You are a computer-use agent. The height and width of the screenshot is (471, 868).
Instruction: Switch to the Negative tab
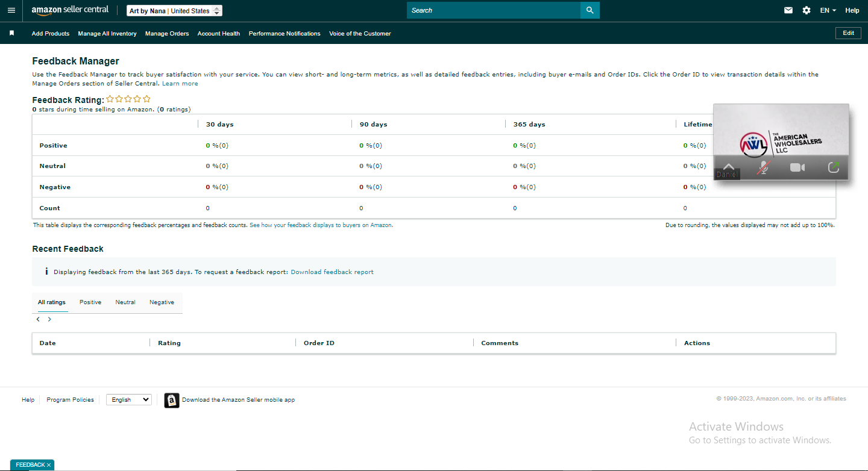click(x=162, y=302)
